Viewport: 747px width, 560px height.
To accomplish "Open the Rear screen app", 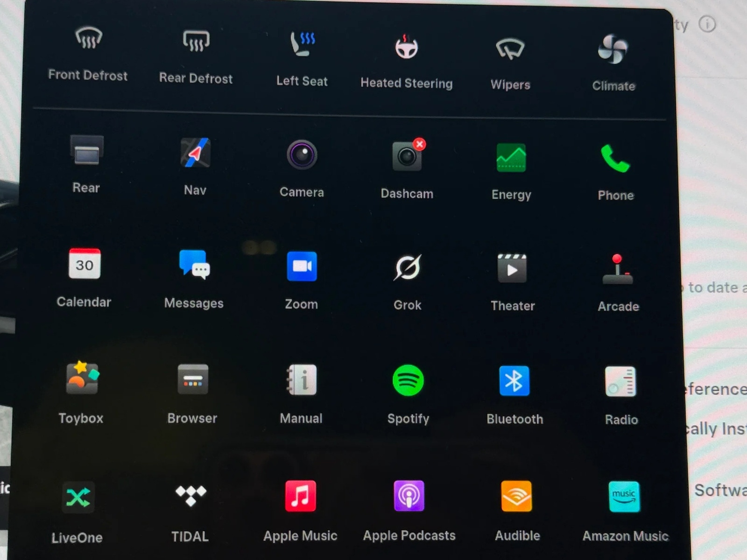I will click(x=86, y=150).
